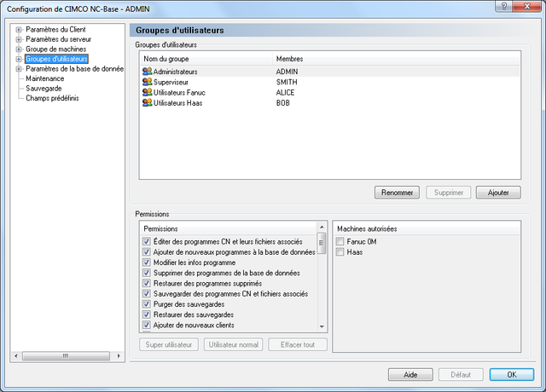
Task: Select the Utilisateurs Fanuc group name
Action: [x=179, y=93]
